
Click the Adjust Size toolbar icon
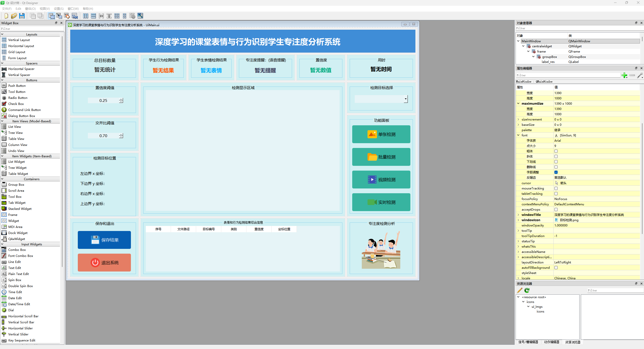140,16
